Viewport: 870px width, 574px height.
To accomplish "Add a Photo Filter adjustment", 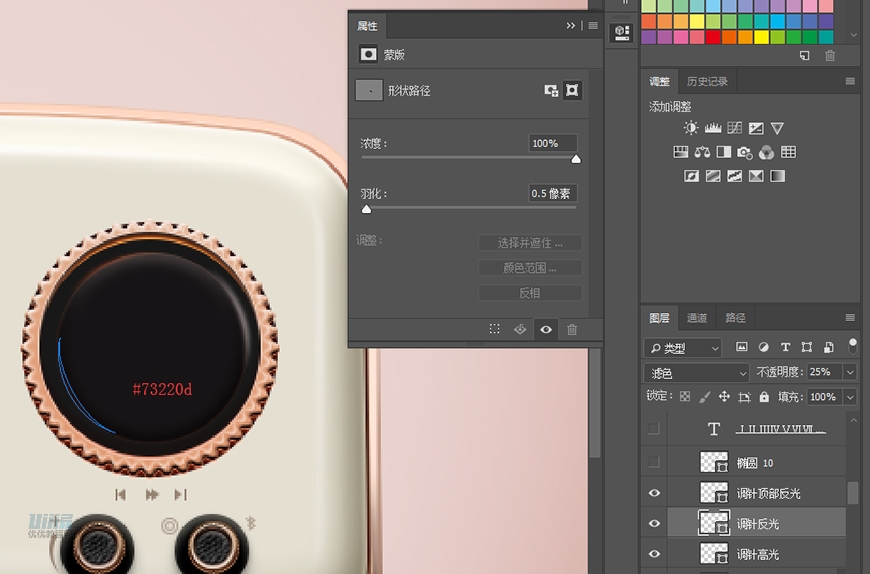I will 744,152.
